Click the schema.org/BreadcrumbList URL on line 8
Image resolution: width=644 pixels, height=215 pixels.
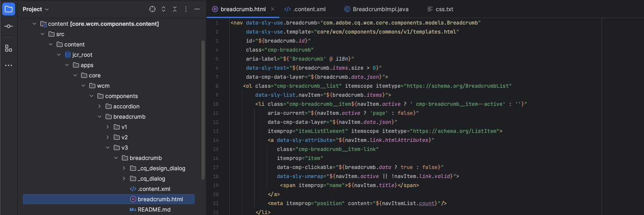tap(458, 86)
